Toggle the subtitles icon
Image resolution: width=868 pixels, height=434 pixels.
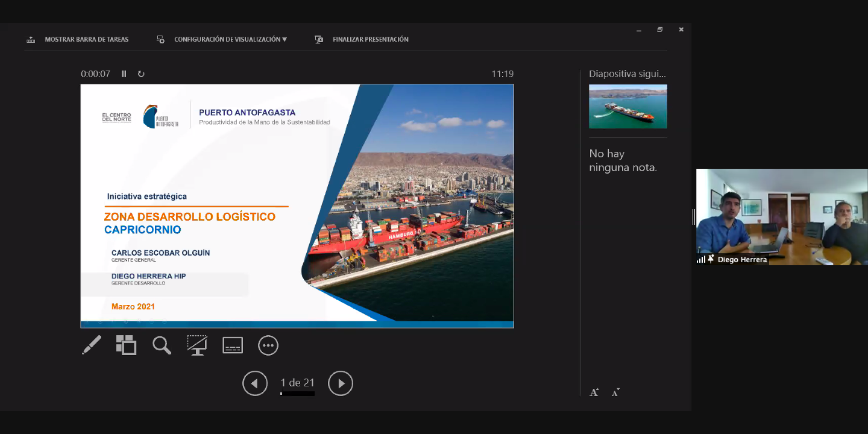tap(233, 345)
